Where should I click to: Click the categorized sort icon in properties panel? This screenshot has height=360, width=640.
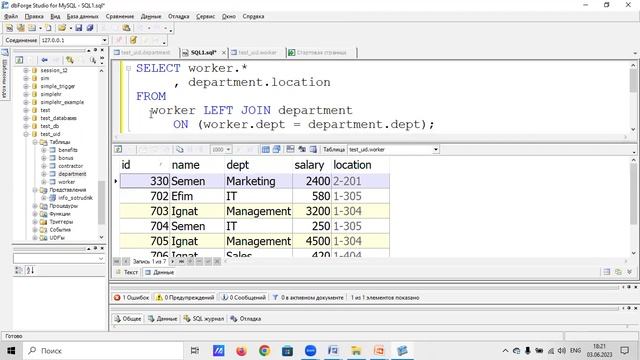click(18, 270)
